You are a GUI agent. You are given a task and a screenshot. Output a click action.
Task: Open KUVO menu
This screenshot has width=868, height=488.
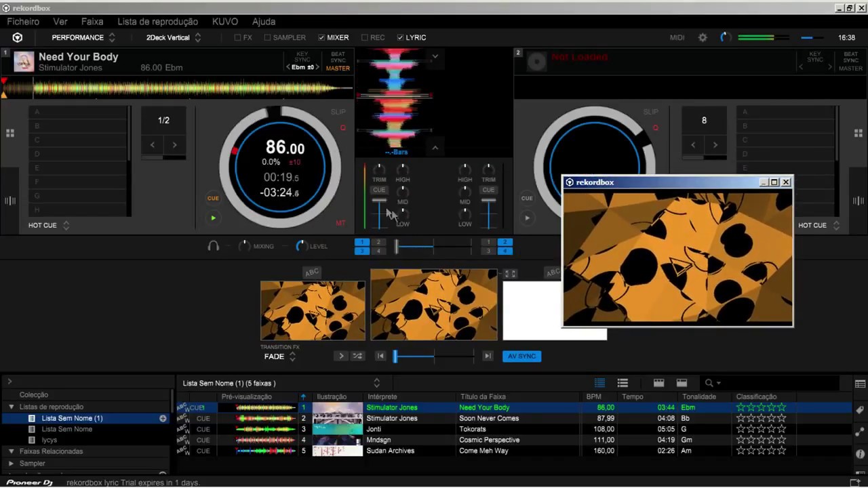[225, 22]
